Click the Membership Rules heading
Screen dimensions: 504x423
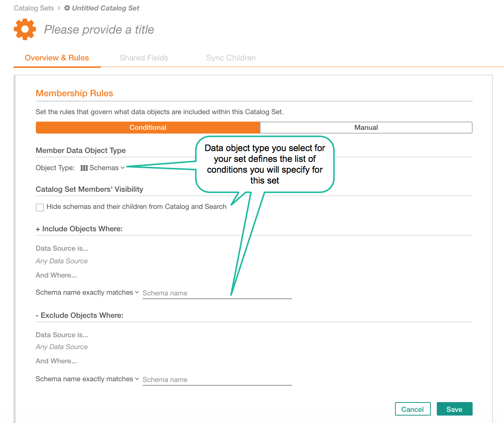(x=74, y=93)
